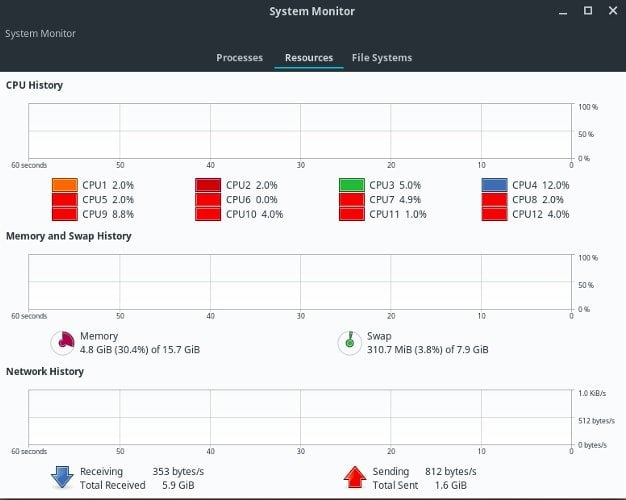Screen dimensions: 626x500
Task: Change the CPU5 color swatch
Action: (65, 199)
